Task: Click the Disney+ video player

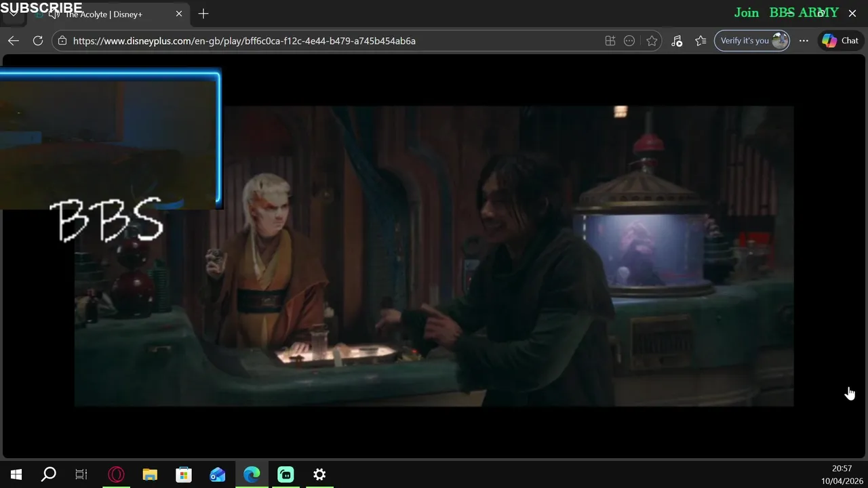Action: [434, 256]
